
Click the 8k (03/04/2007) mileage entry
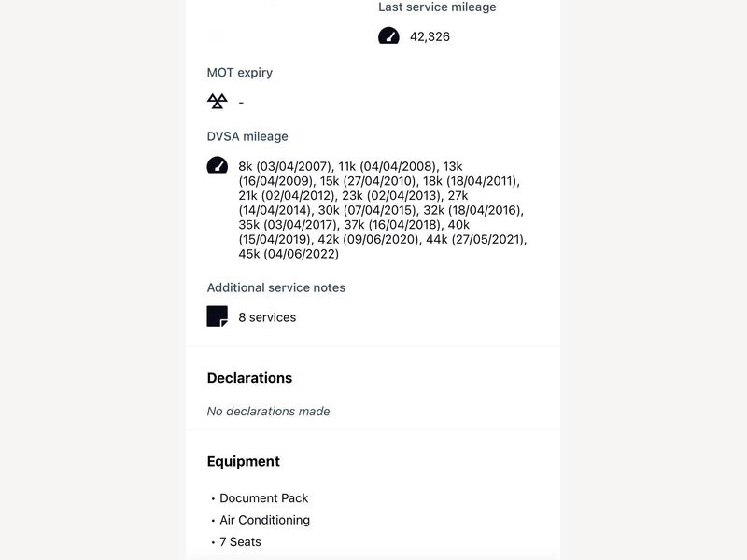[x=285, y=166]
